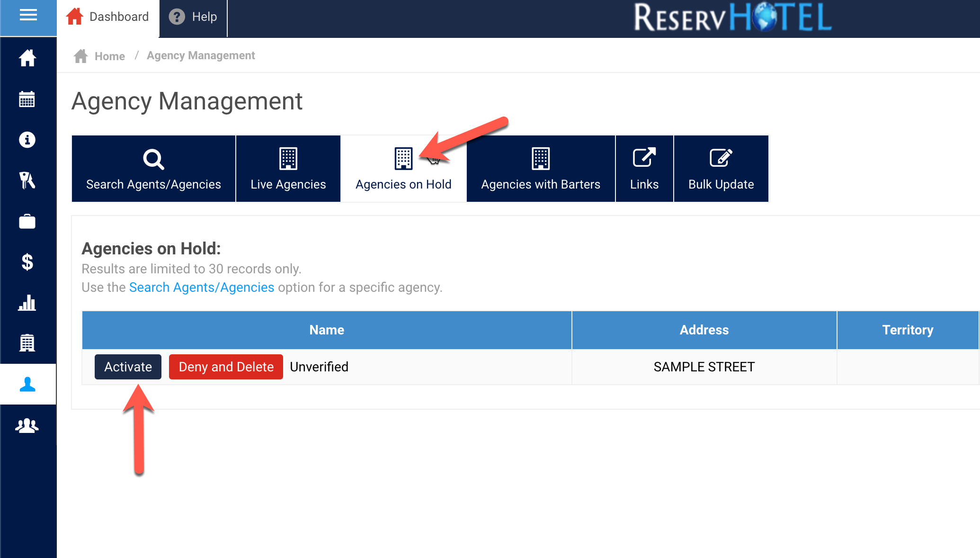Toggle the hamburger sidebar menu
Screen dimensions: 980x558
point(28,16)
